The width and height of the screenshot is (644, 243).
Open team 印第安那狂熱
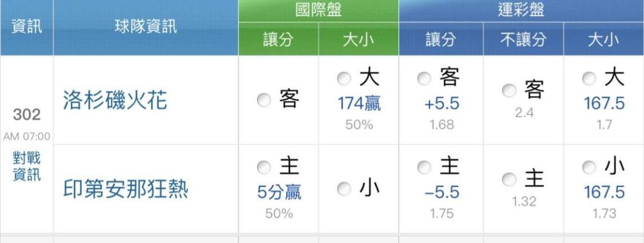[126, 189]
